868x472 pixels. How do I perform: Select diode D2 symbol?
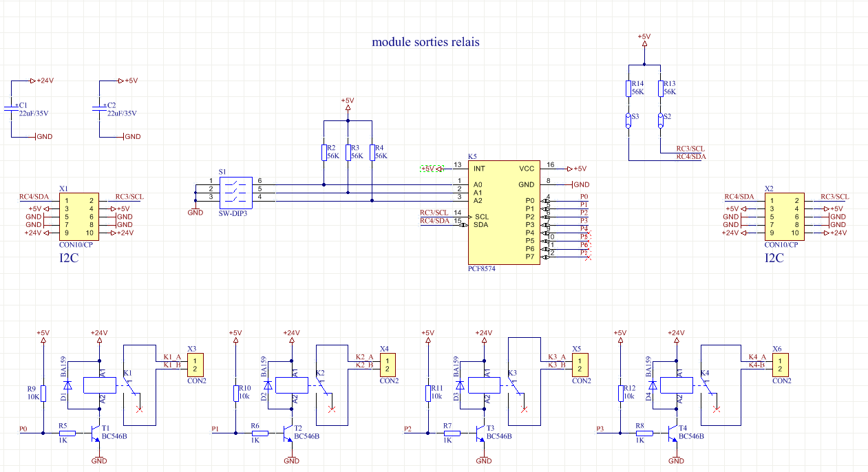point(268,385)
